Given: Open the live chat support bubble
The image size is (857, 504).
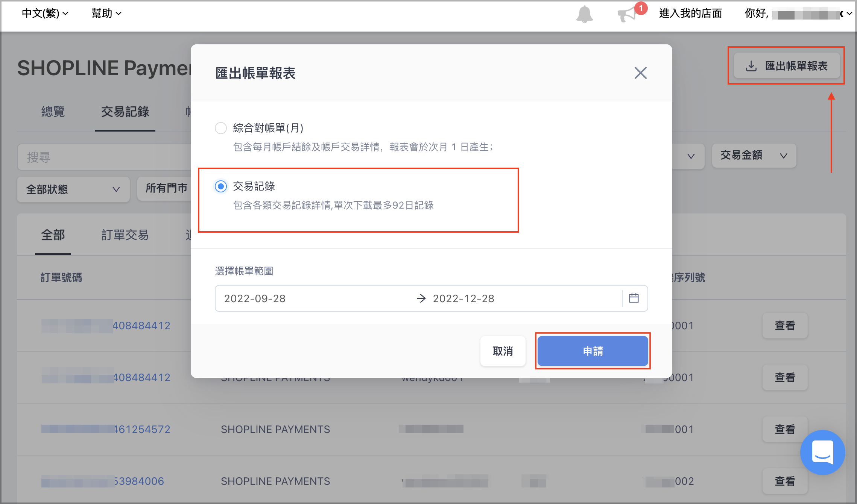Looking at the screenshot, I should (822, 453).
